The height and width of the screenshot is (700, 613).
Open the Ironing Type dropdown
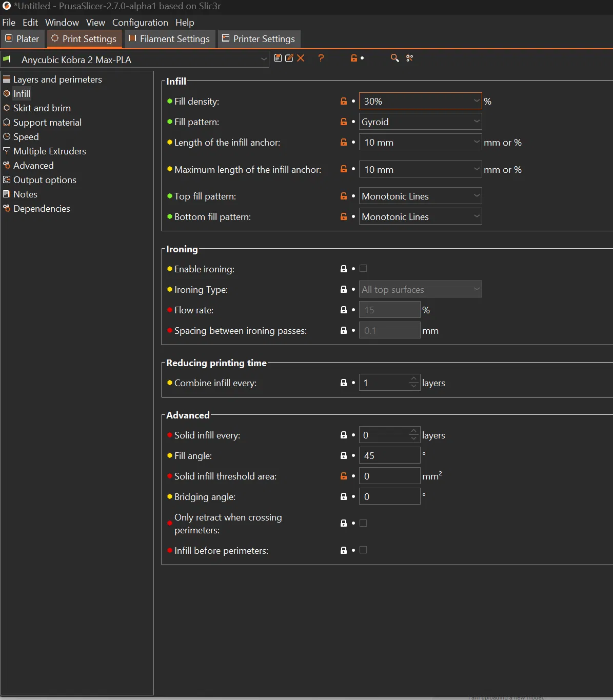point(421,289)
